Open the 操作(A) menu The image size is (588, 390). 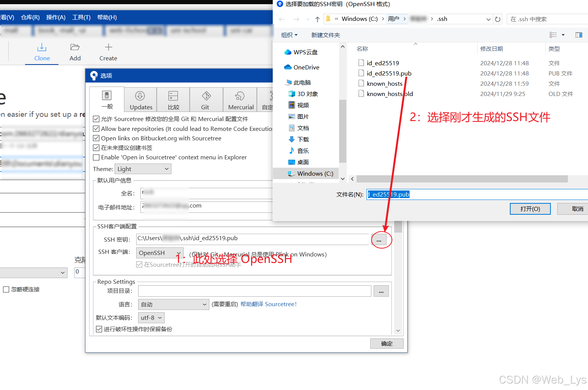coord(56,17)
